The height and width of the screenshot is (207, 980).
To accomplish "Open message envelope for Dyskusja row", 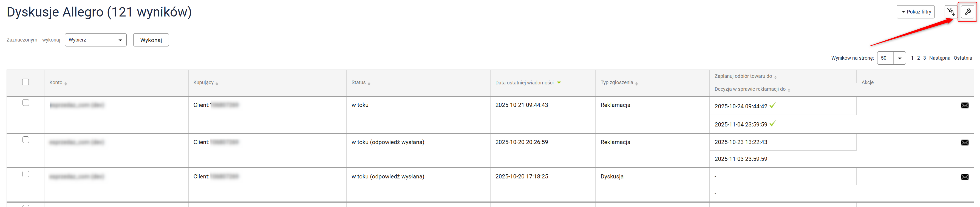I will [964, 177].
